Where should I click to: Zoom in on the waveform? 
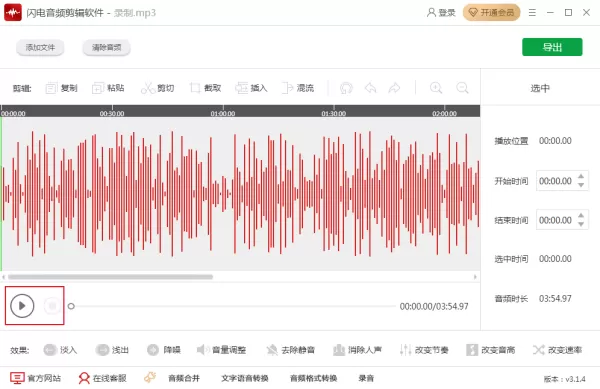(436, 88)
